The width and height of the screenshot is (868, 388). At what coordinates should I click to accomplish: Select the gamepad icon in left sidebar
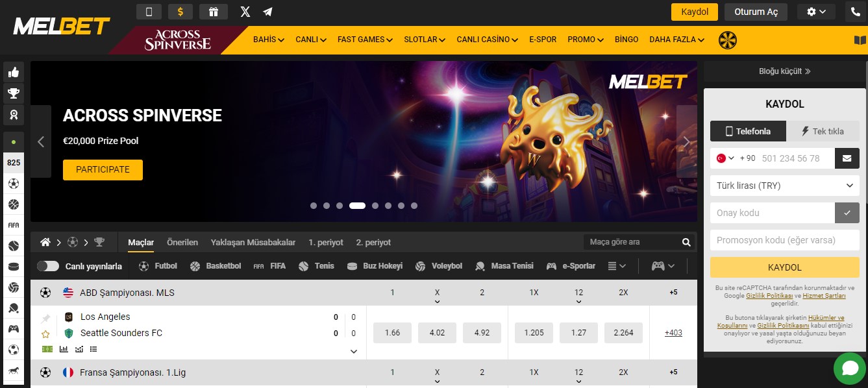click(14, 329)
